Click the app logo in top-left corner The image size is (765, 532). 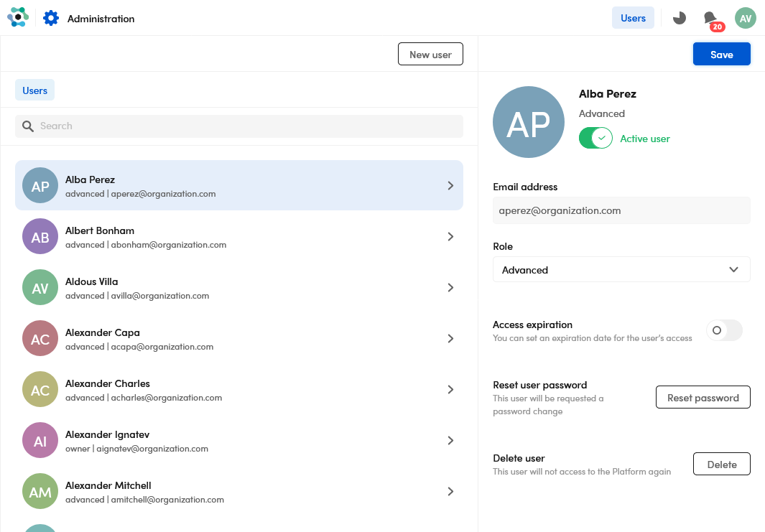[17, 17]
